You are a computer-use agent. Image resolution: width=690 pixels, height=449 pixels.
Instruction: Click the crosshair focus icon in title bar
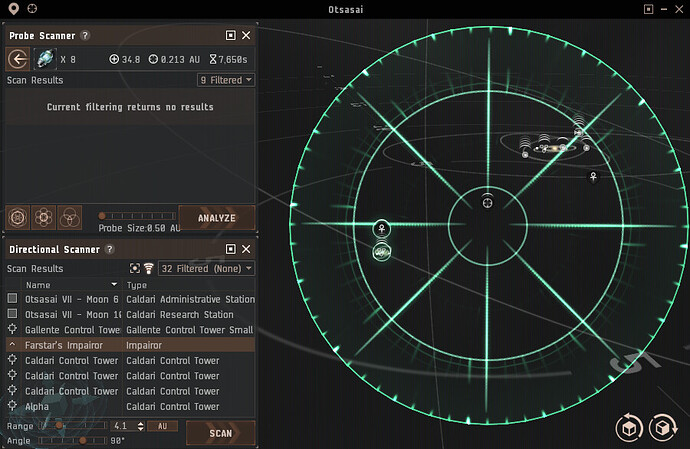coord(32,8)
